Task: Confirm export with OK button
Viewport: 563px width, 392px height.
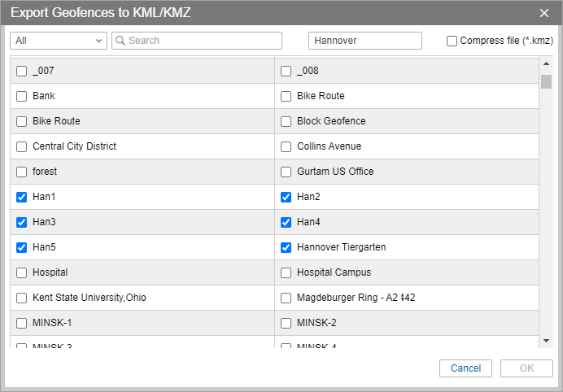Action: pos(526,368)
